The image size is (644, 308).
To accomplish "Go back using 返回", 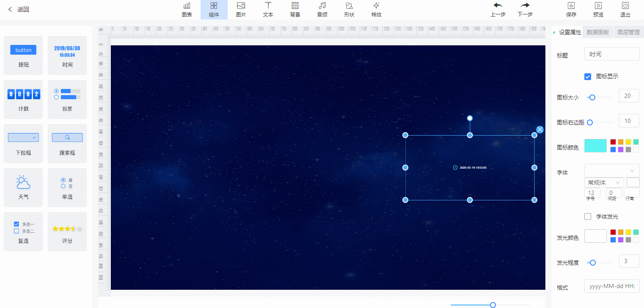I will click(x=19, y=9).
